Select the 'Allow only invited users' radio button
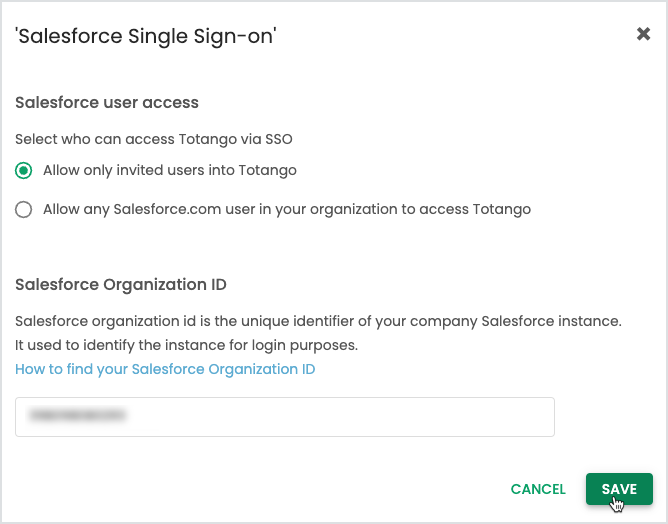Image resolution: width=668 pixels, height=524 pixels. [24, 171]
